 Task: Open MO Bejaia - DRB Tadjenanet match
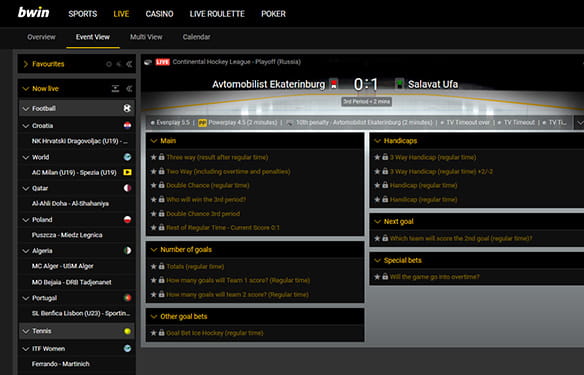[71, 282]
